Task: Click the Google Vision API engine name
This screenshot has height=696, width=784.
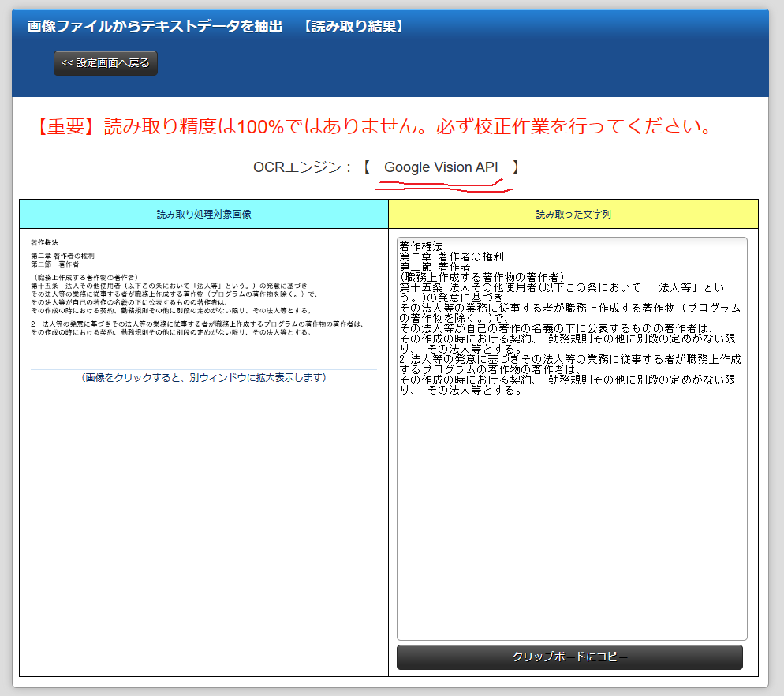Action: click(441, 167)
